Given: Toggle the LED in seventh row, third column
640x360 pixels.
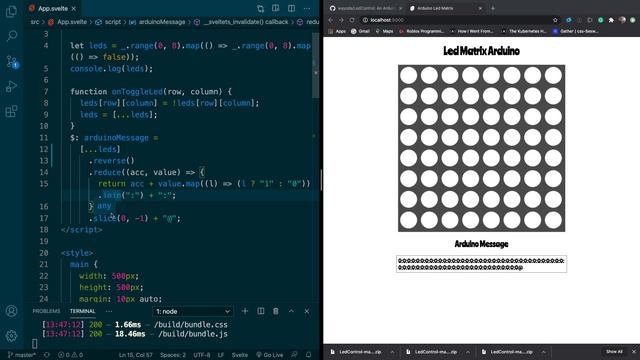Looking at the screenshot, I should pos(450,199).
